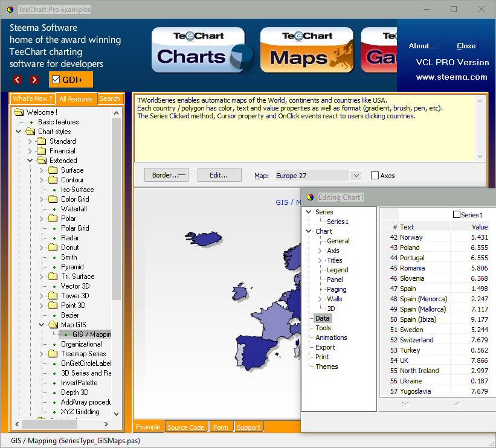Select Themes in the chart editor tree
496x448 pixels.
[x=326, y=366]
